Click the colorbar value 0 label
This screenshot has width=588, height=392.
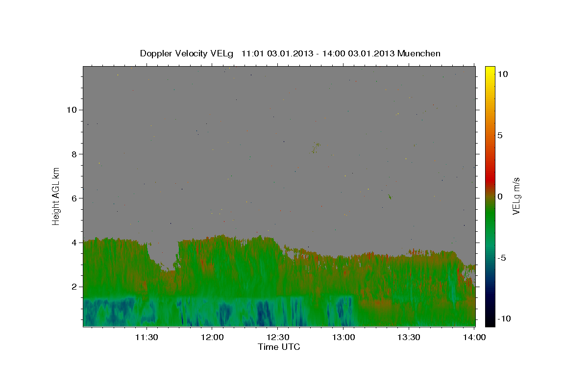pyautogui.click(x=500, y=196)
